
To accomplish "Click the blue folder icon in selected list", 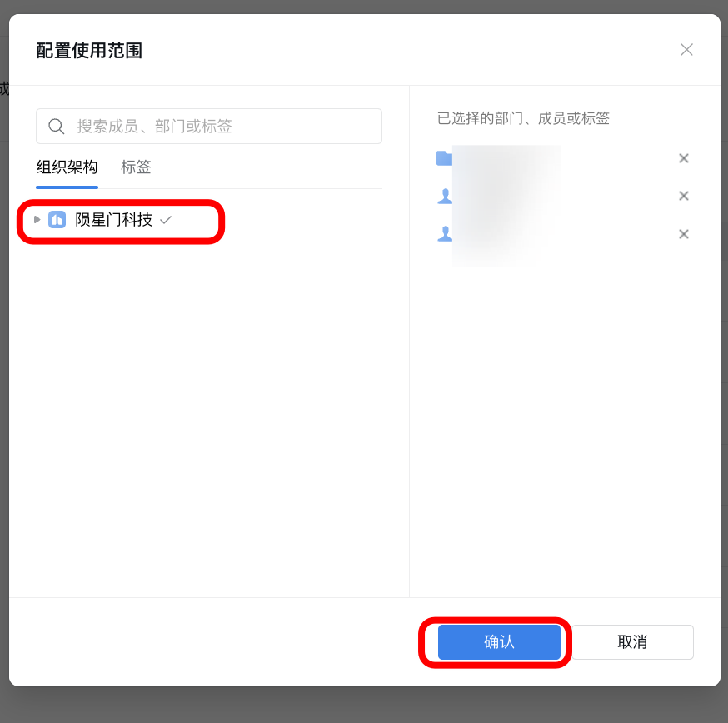I will [444, 157].
